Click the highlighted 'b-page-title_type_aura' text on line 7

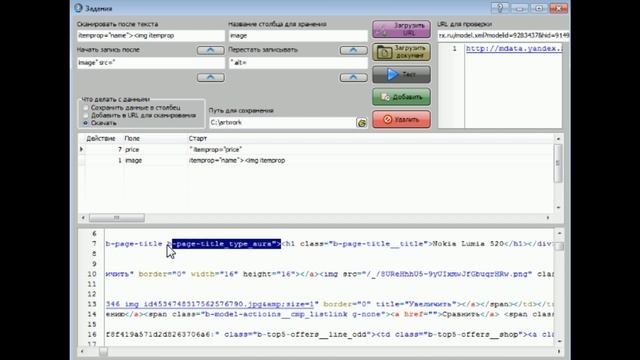[226, 244]
